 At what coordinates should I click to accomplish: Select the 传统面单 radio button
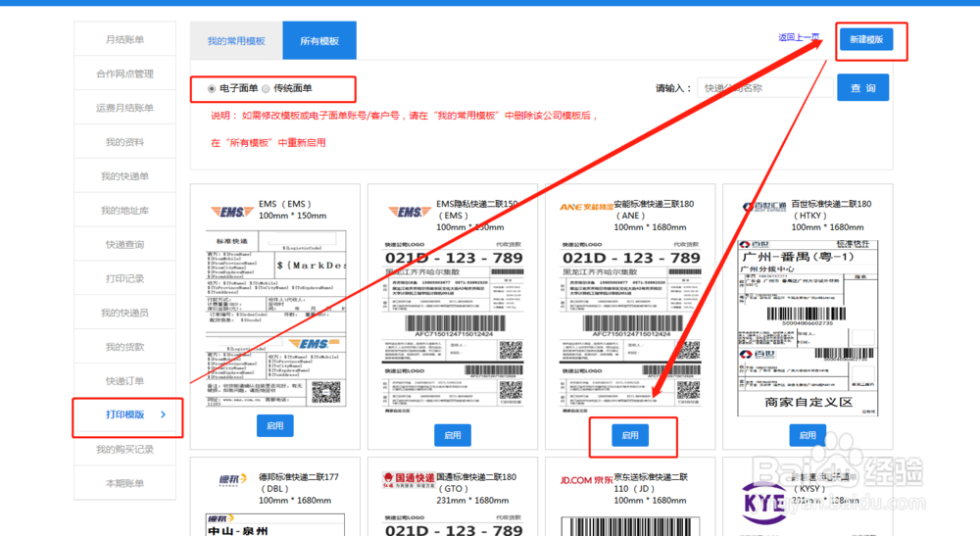click(267, 89)
